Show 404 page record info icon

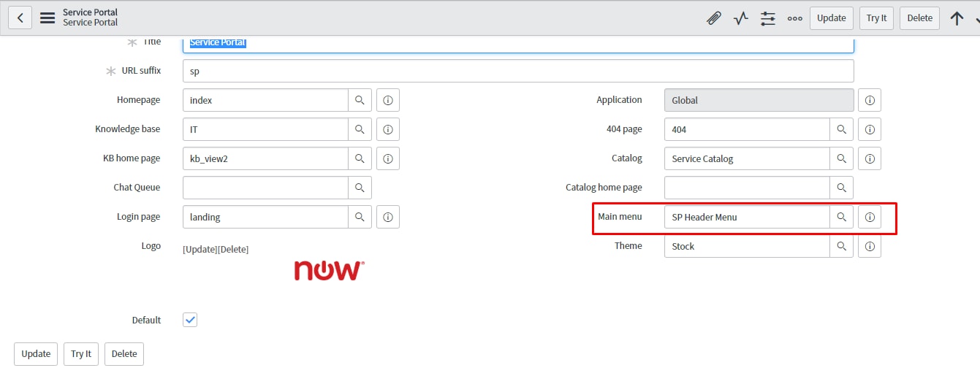pyautogui.click(x=870, y=129)
